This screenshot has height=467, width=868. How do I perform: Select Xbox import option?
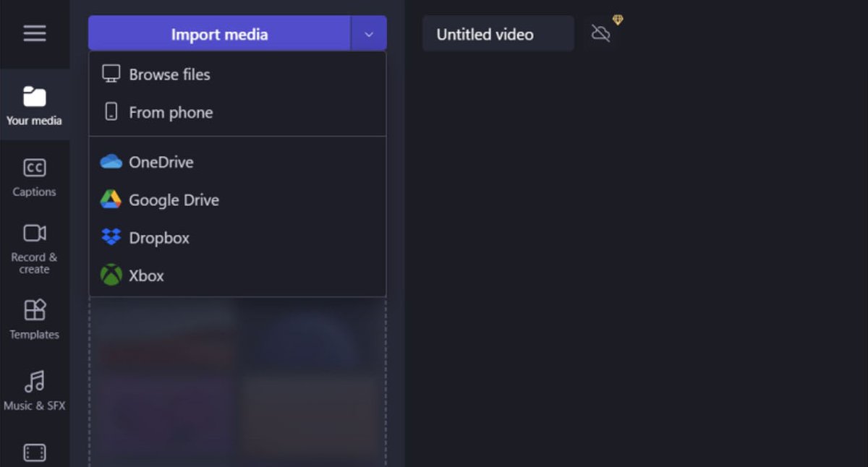[x=237, y=275]
